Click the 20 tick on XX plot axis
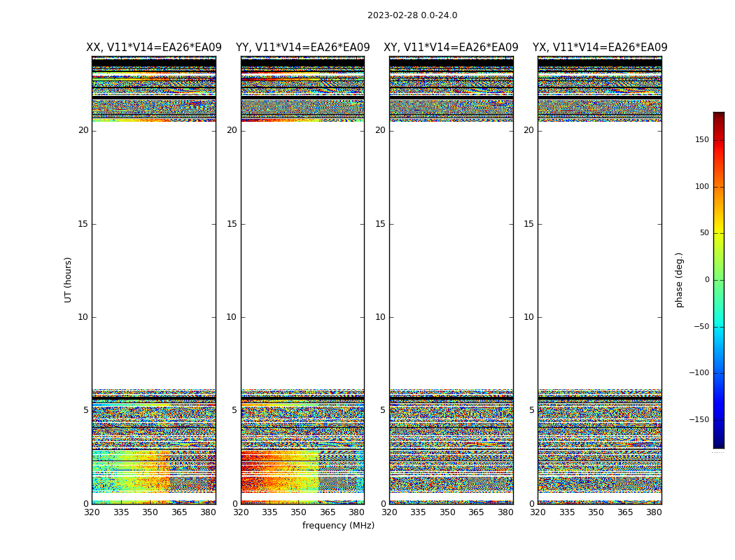735x560 pixels. (x=83, y=130)
